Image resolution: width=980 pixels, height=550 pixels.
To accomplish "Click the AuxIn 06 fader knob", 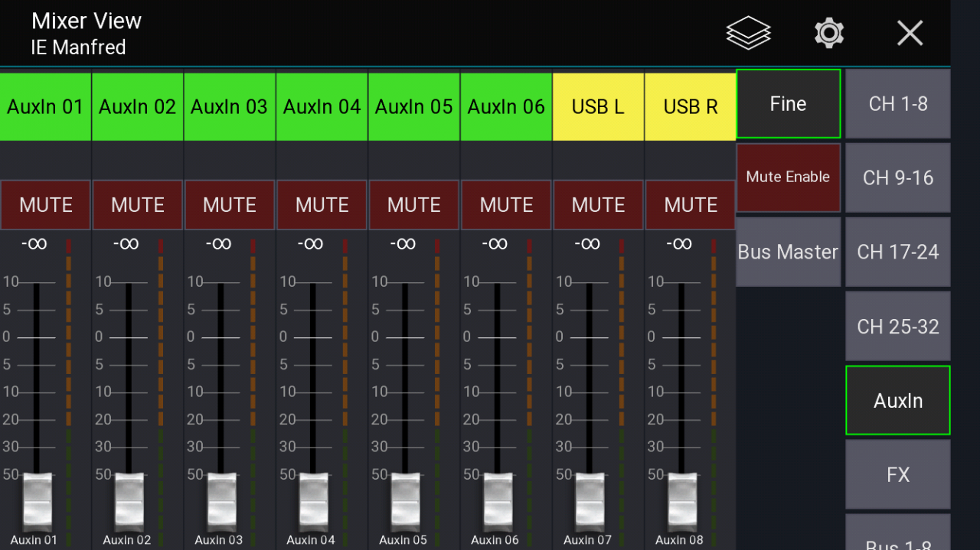I will [x=498, y=501].
